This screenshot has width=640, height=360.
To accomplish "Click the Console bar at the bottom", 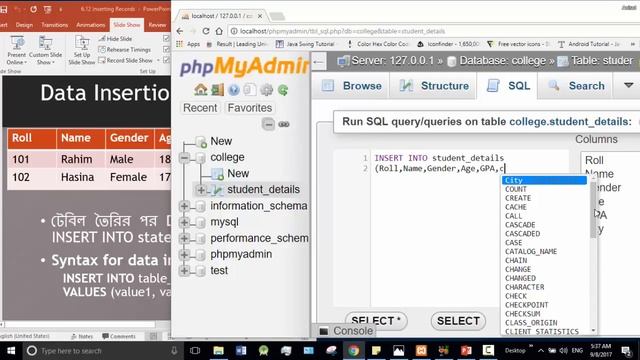I will click(x=346, y=331).
